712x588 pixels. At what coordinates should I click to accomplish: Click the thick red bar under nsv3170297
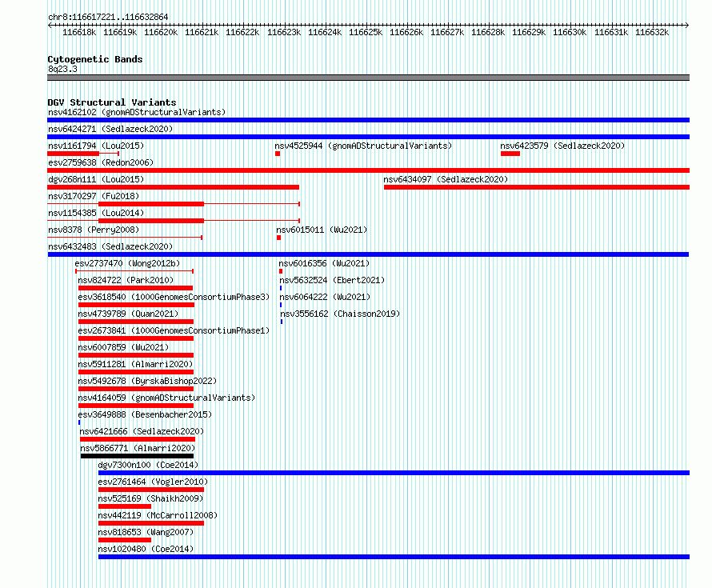click(x=151, y=204)
